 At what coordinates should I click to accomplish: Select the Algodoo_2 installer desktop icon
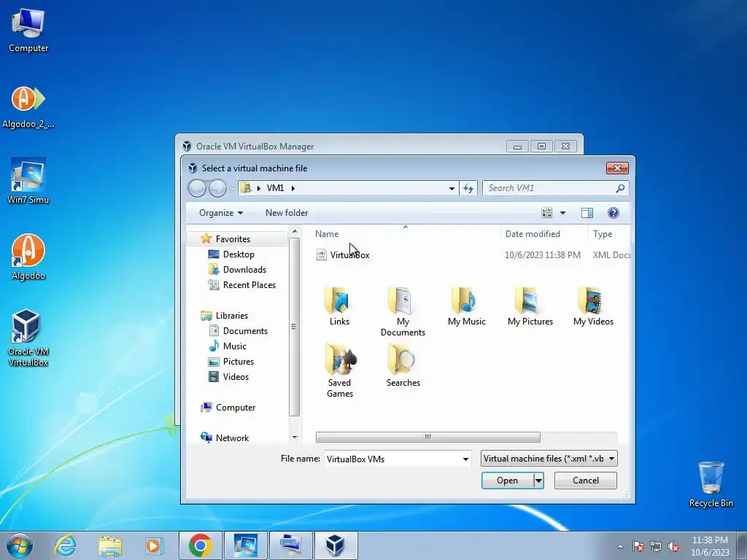point(28,107)
